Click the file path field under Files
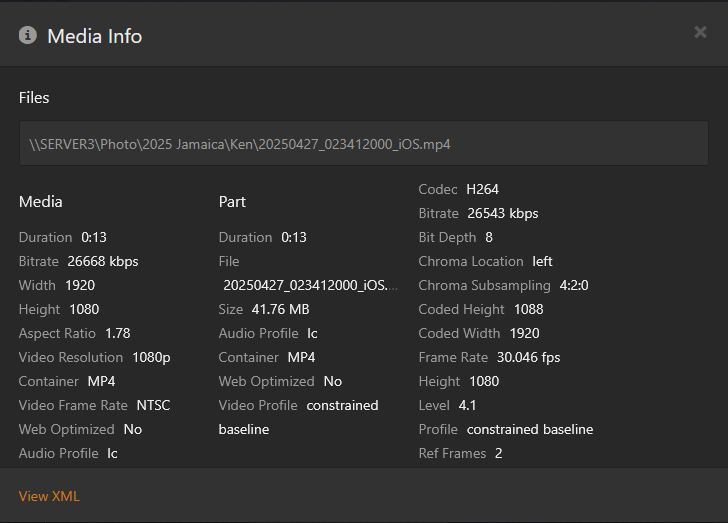This screenshot has width=728, height=523. (x=363, y=144)
